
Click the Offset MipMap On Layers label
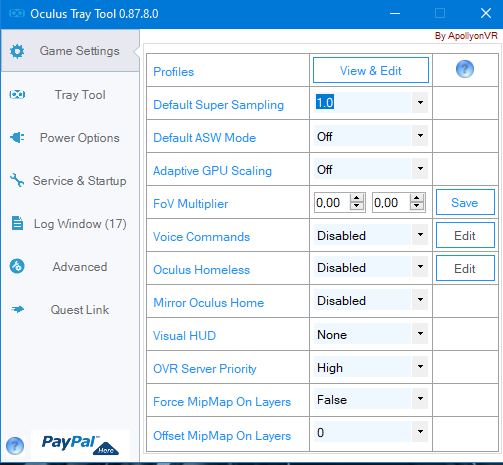[x=222, y=436]
